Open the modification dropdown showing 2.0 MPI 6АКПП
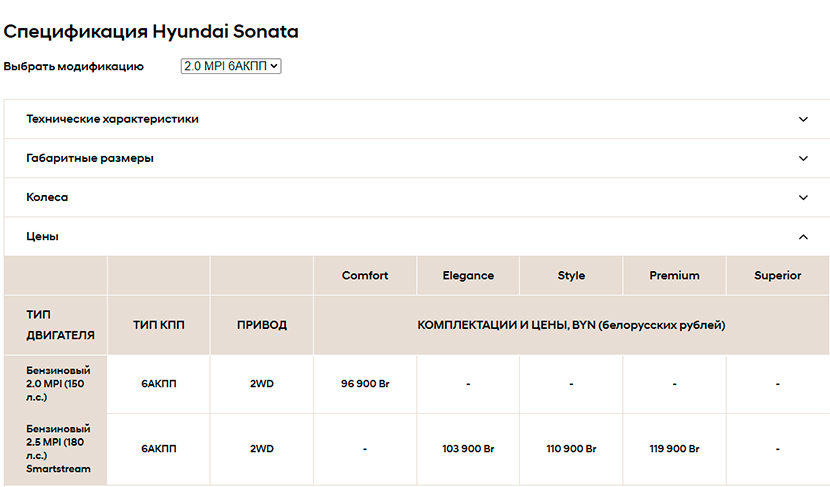The image size is (830, 487). [x=231, y=66]
